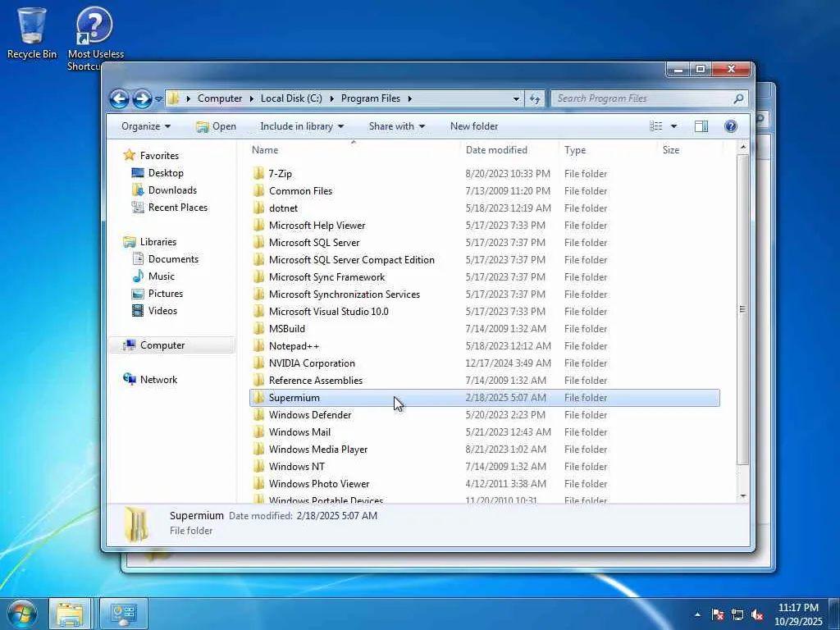Open the Windows Start menu orb
Image resolution: width=840 pixels, height=630 pixels.
(21, 614)
